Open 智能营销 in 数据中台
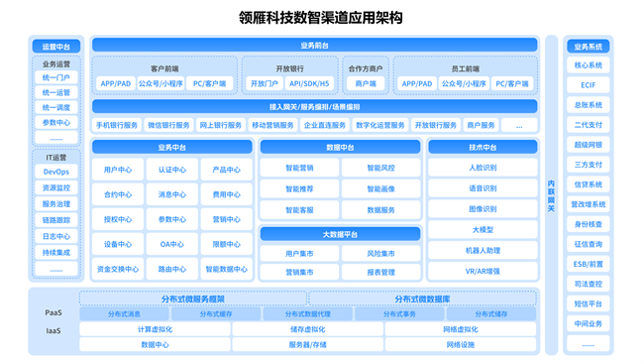The width and height of the screenshot is (644, 364). pos(299,168)
